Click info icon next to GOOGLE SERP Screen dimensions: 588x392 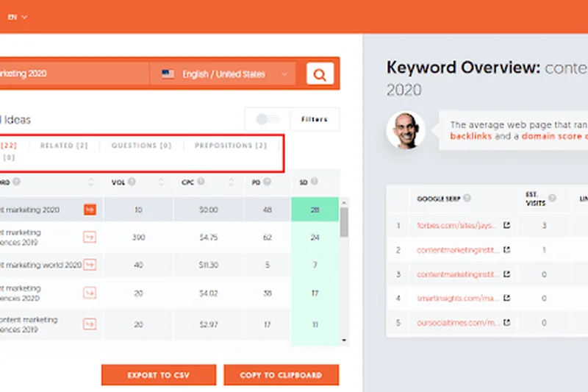(466, 198)
